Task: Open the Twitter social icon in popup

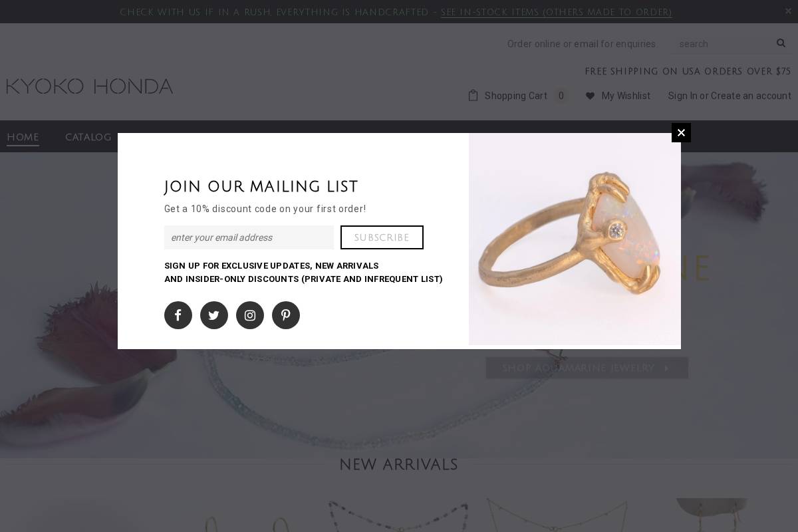Action: pos(214,315)
